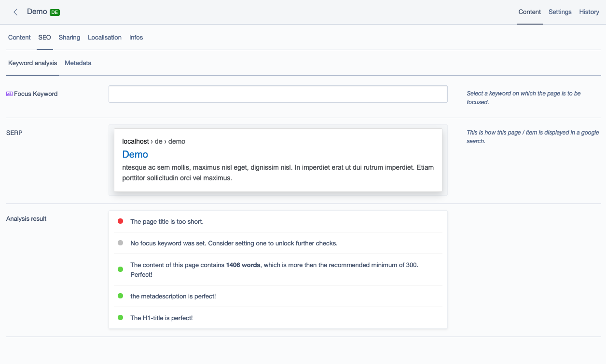Open the Sharing tab
The image size is (606, 364).
(x=69, y=37)
